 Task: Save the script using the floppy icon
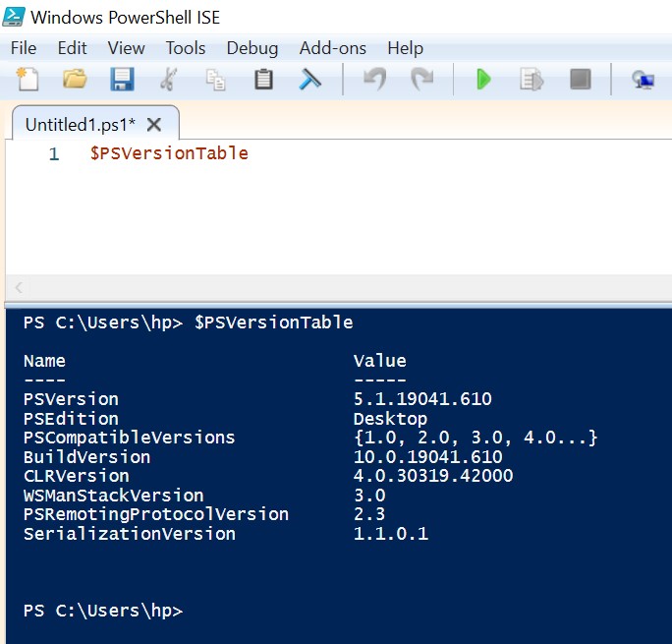point(122,80)
